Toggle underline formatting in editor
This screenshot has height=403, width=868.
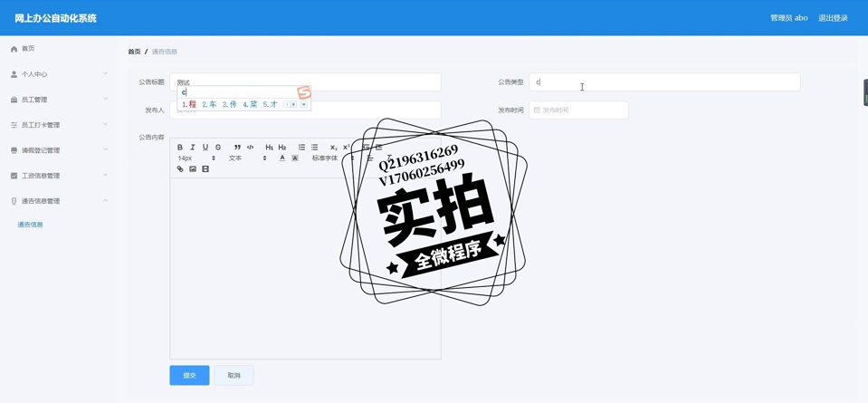(x=205, y=147)
